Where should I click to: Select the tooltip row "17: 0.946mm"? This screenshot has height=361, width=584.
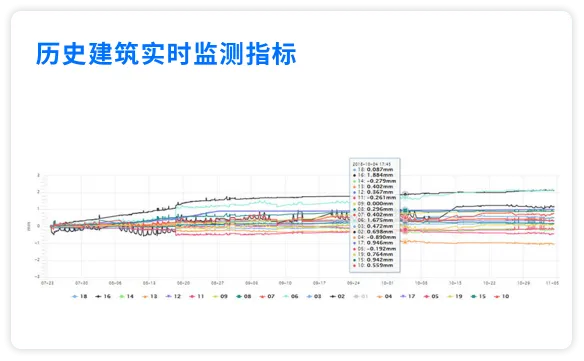[373, 243]
